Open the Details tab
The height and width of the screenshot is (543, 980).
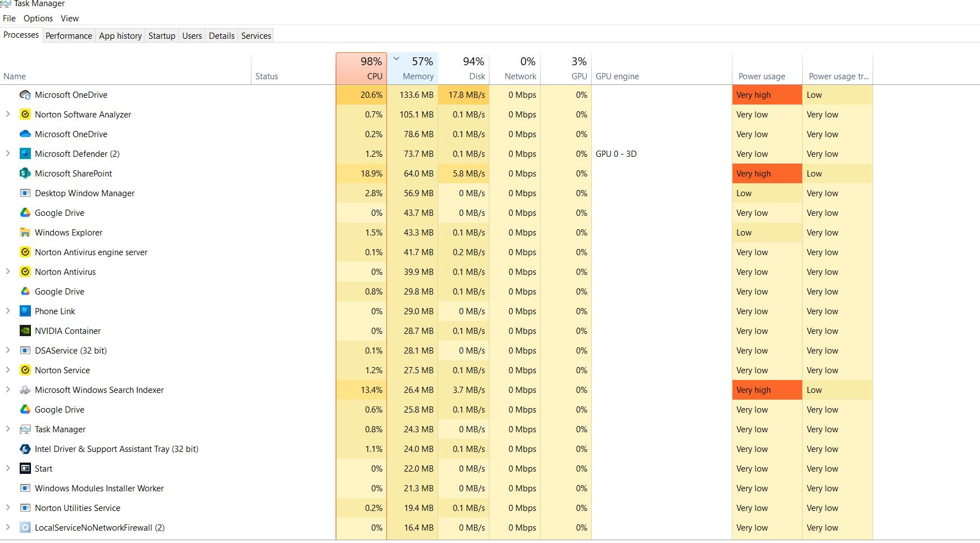tap(222, 36)
